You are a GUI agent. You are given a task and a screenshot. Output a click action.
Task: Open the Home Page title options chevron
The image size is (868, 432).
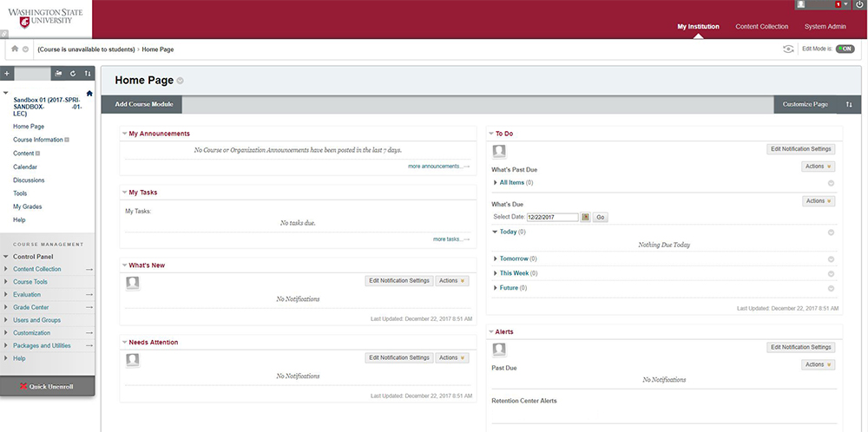[180, 81]
